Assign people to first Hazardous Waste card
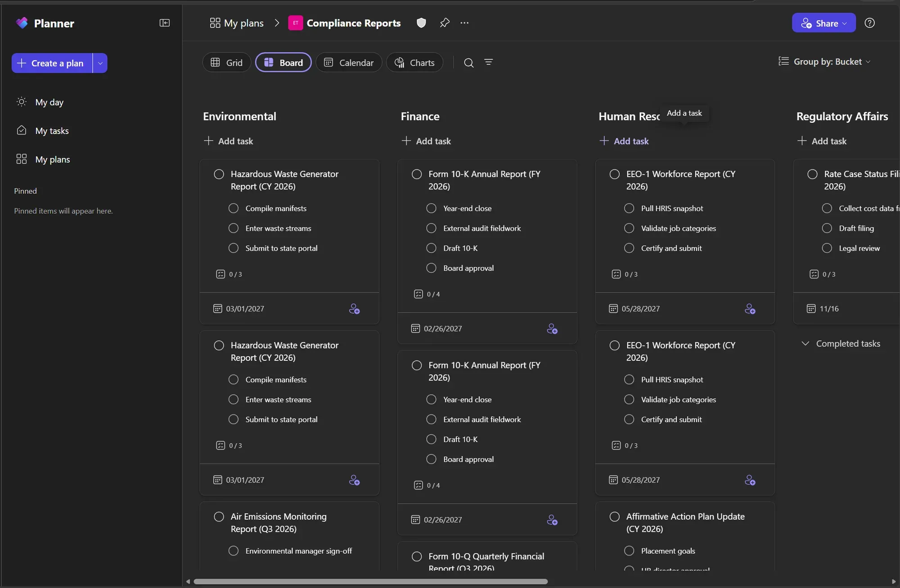The width and height of the screenshot is (900, 588). [355, 309]
